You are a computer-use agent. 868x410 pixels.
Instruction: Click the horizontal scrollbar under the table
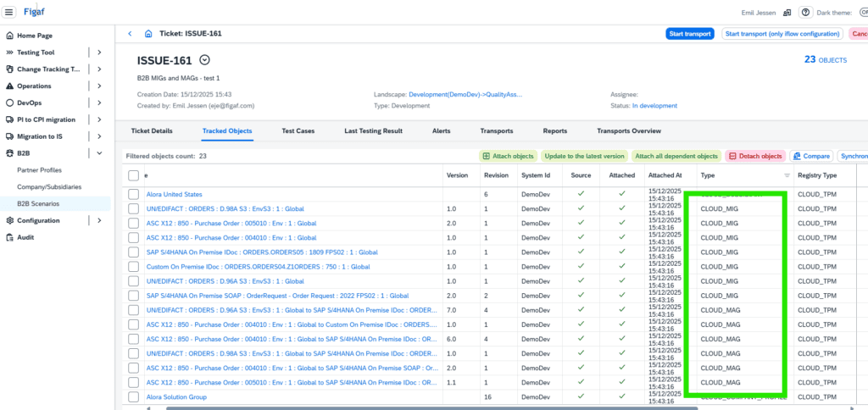tap(431, 407)
